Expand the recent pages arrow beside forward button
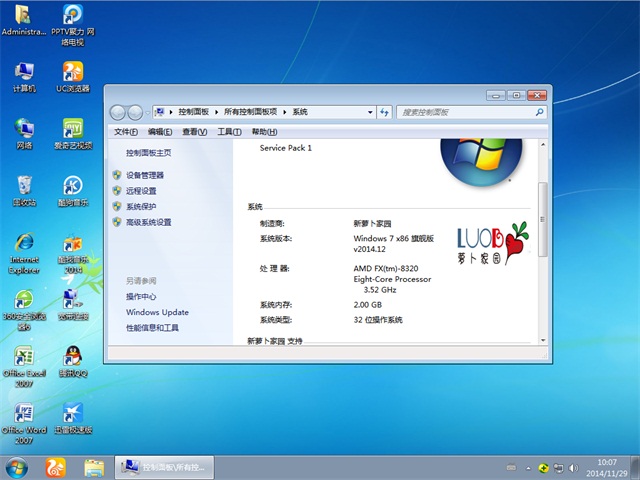Image resolution: width=640 pixels, height=480 pixels. [147, 112]
